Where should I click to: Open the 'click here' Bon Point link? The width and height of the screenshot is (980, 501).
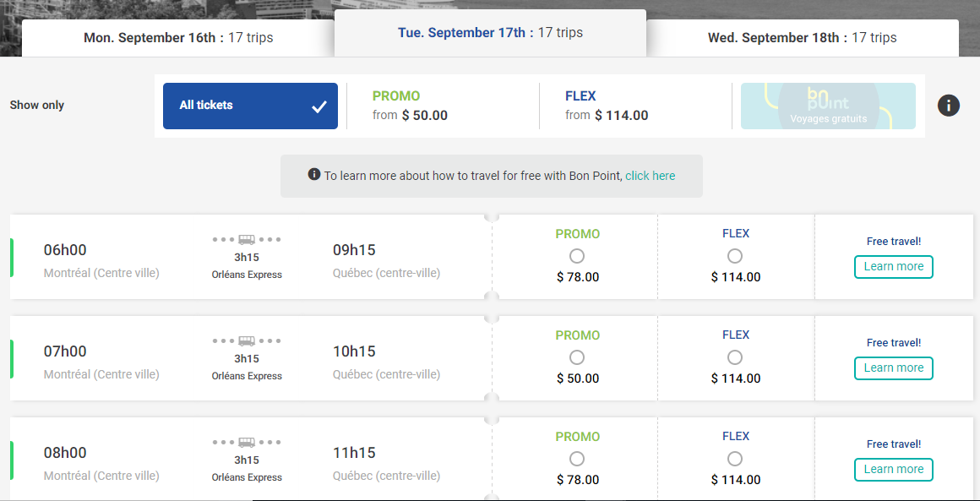650,177
